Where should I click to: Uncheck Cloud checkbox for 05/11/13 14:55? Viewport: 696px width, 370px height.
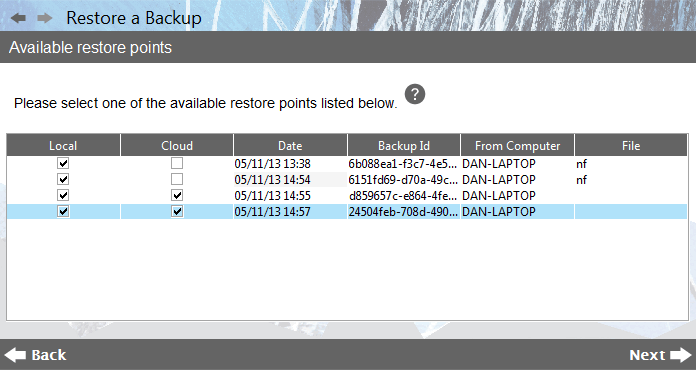177,195
